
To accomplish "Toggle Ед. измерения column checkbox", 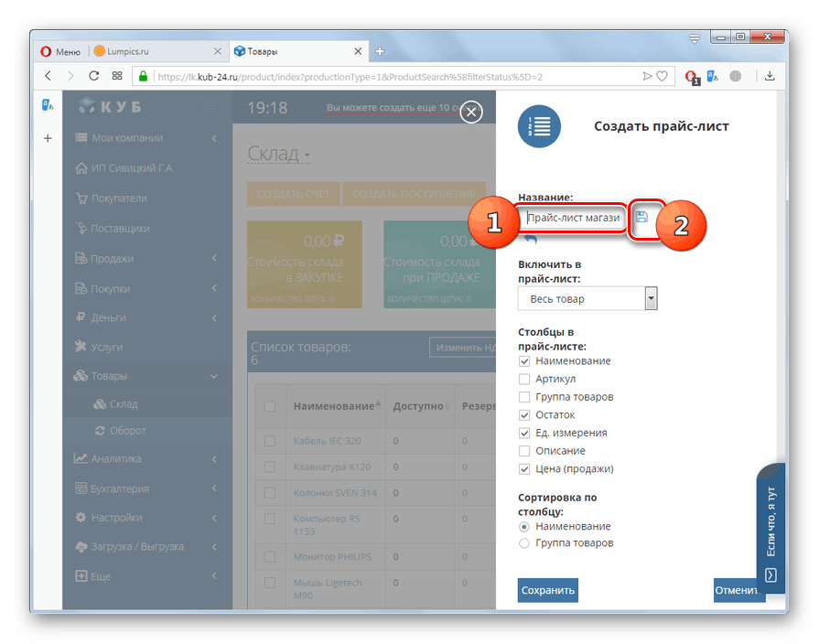I will [524, 433].
